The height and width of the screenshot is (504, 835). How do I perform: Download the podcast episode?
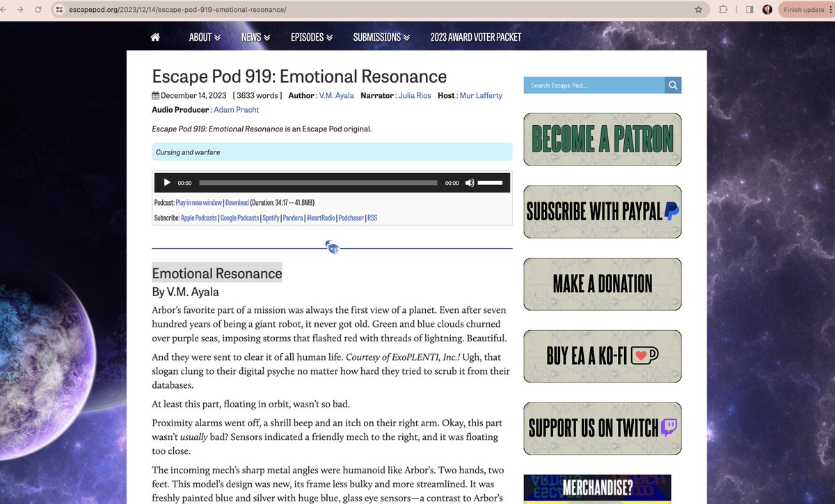click(237, 202)
